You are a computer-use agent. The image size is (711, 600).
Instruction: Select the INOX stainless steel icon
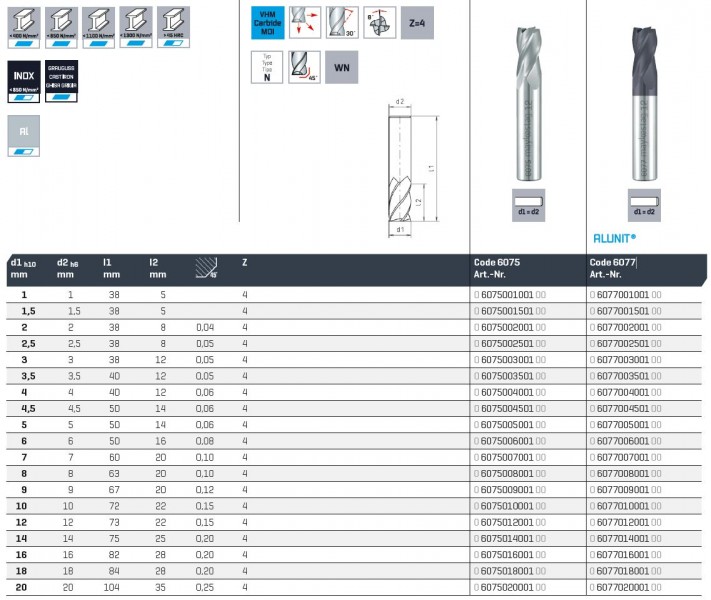(25, 81)
